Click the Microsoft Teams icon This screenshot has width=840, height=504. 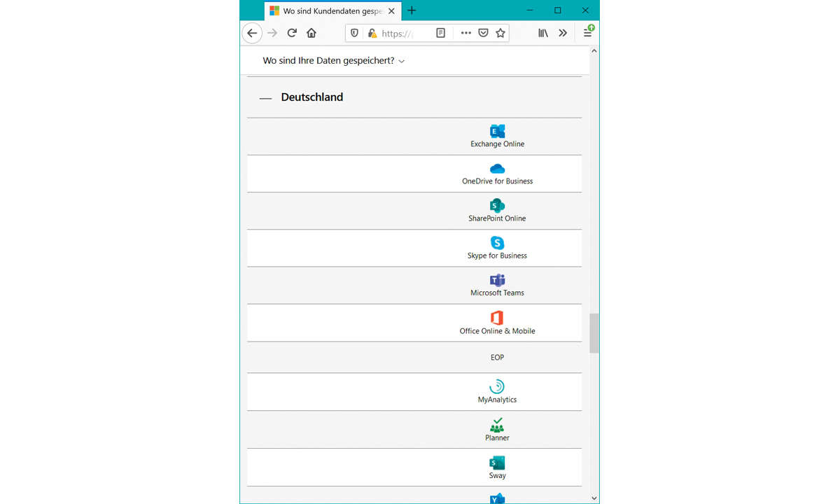coord(497,280)
